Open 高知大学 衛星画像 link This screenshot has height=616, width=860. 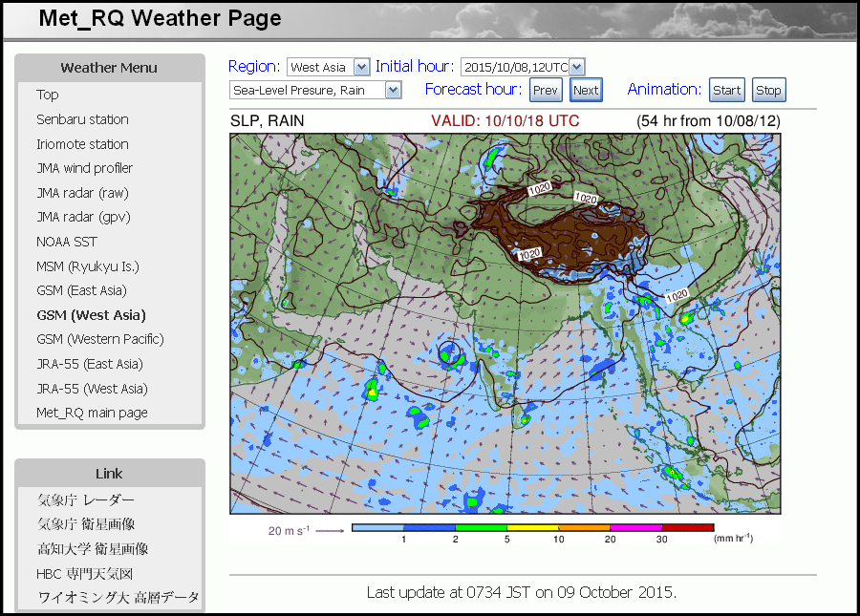tap(93, 549)
